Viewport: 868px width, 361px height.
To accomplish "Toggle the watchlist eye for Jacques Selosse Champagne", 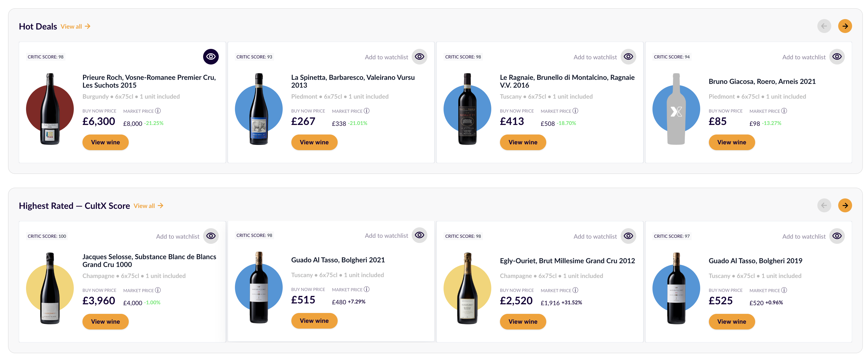I will pos(211,236).
